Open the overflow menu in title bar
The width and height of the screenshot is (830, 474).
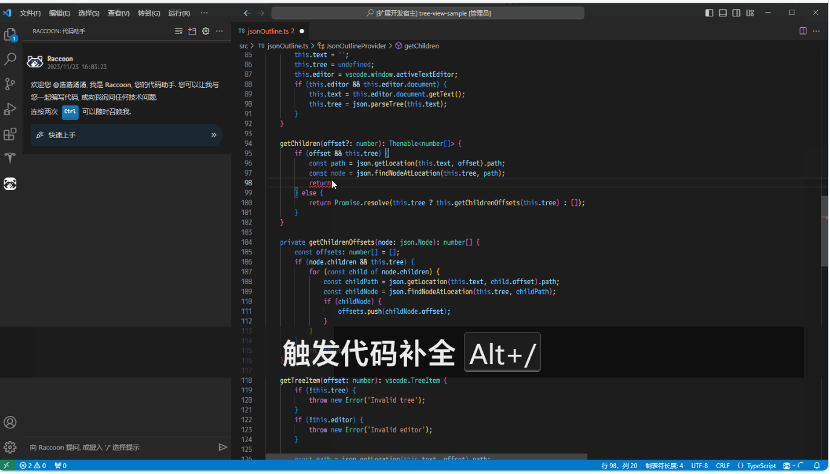203,12
